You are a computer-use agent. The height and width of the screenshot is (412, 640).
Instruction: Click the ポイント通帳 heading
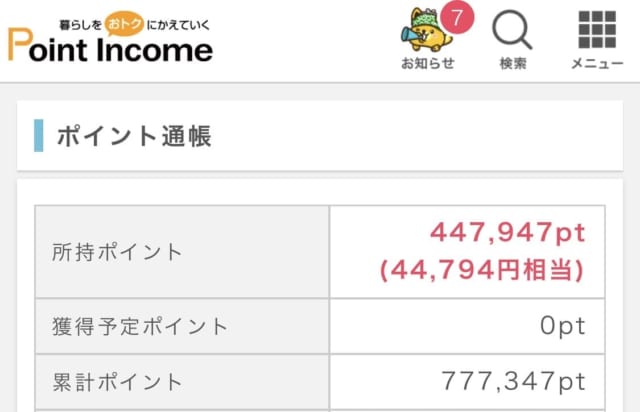134,136
